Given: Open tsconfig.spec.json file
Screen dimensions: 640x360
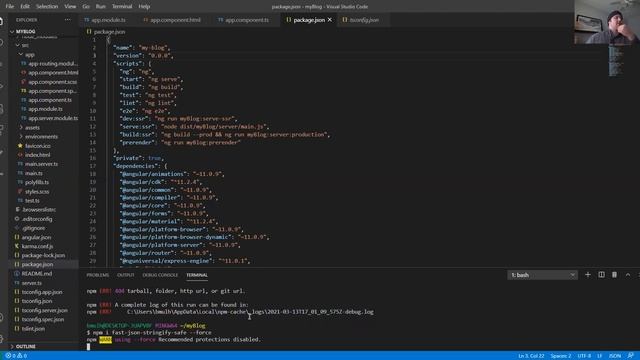Looking at the screenshot, I should (x=43, y=319).
